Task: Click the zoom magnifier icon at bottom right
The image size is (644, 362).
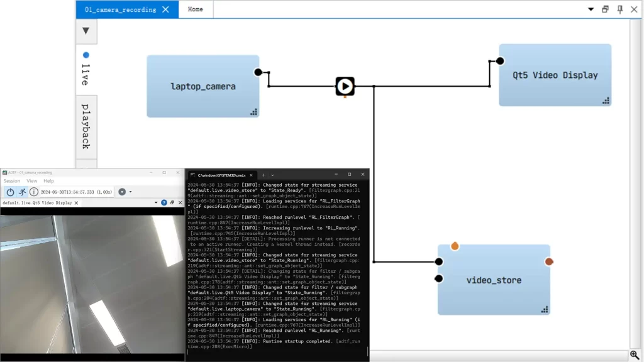Action: [x=635, y=356]
